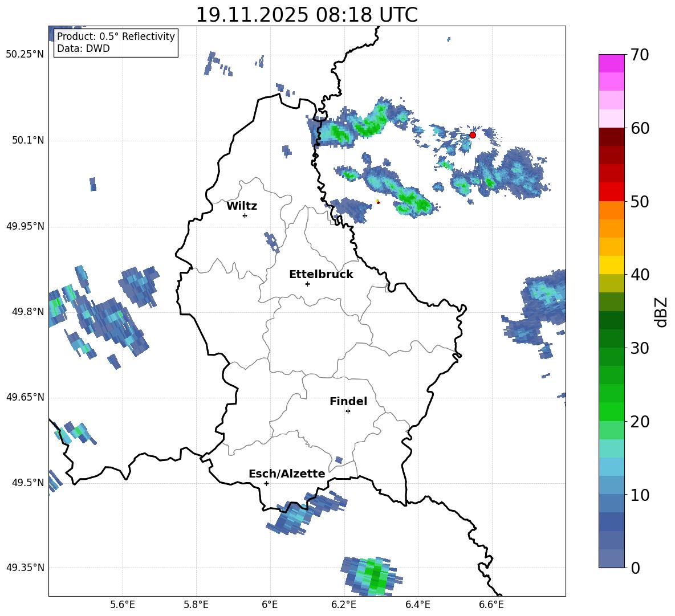
Task: Click the 5.6°E longitude label
Action: 123,605
